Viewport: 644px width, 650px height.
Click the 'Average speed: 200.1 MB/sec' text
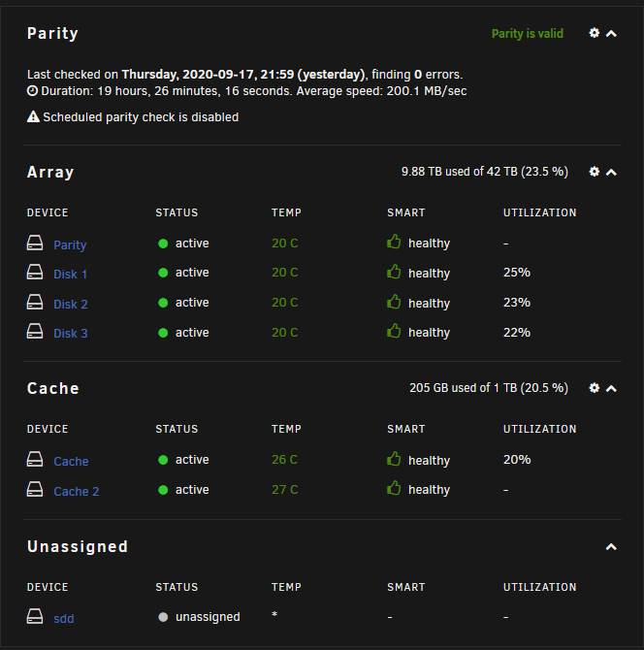click(x=381, y=91)
